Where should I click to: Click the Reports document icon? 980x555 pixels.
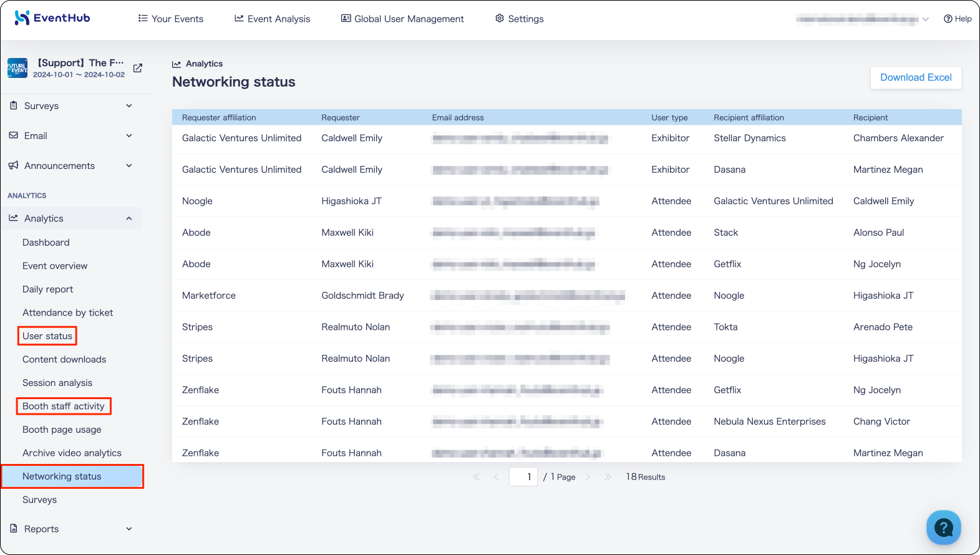14,528
